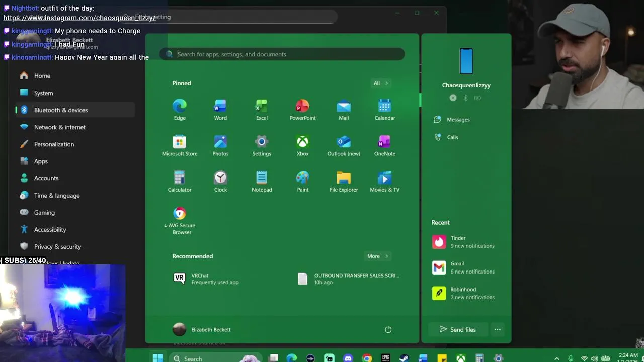Open VRChat from Recommended
The image size is (644, 362).
point(206,279)
